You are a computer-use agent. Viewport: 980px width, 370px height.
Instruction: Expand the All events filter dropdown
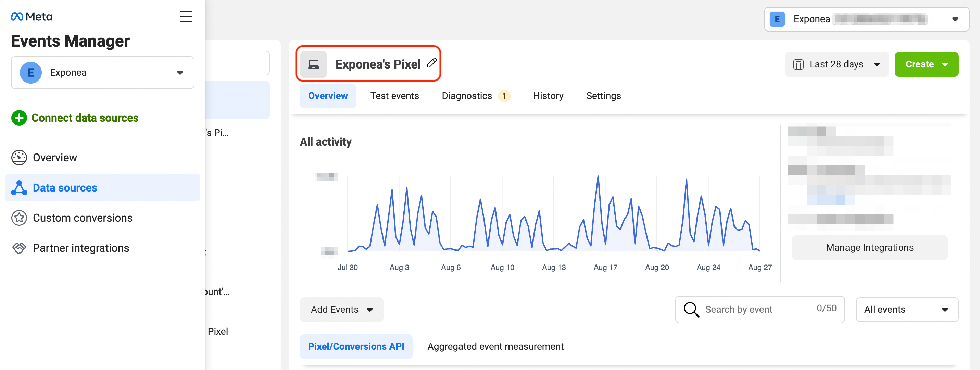coord(906,309)
